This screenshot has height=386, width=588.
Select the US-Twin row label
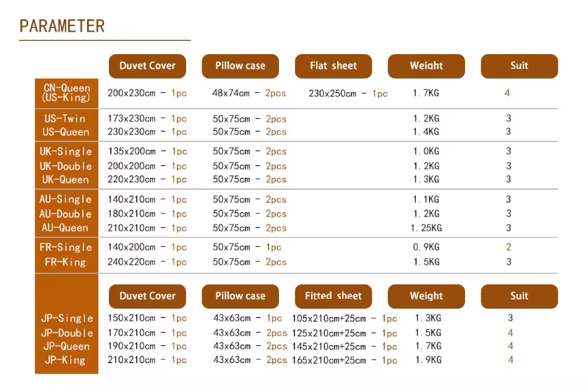(65, 119)
